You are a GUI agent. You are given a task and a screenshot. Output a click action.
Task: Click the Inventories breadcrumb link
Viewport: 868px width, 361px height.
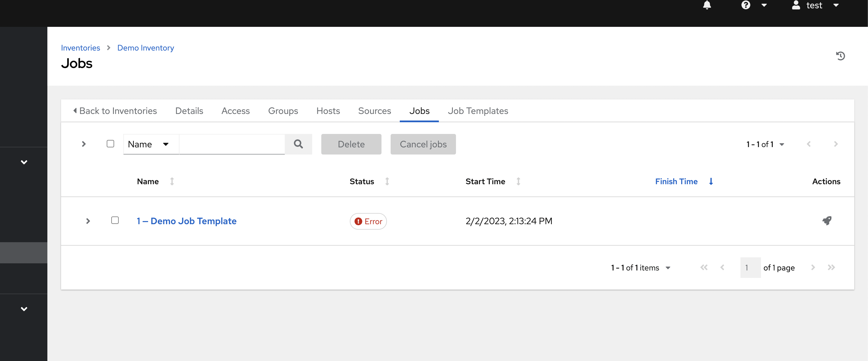point(80,48)
